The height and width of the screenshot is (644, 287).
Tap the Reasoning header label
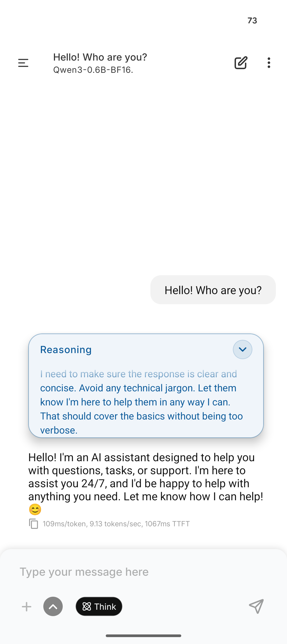(66, 350)
